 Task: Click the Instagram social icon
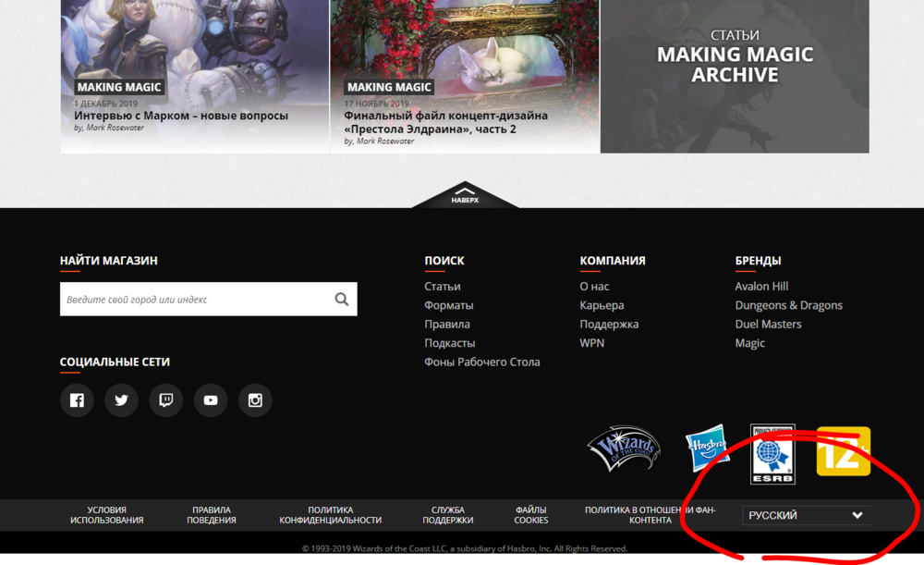click(255, 399)
